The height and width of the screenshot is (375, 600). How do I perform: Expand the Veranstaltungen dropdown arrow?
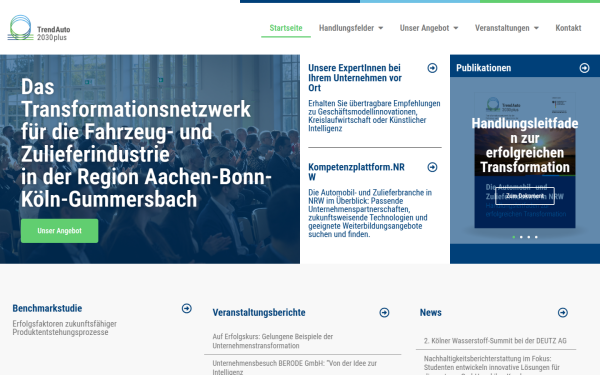pos(536,28)
